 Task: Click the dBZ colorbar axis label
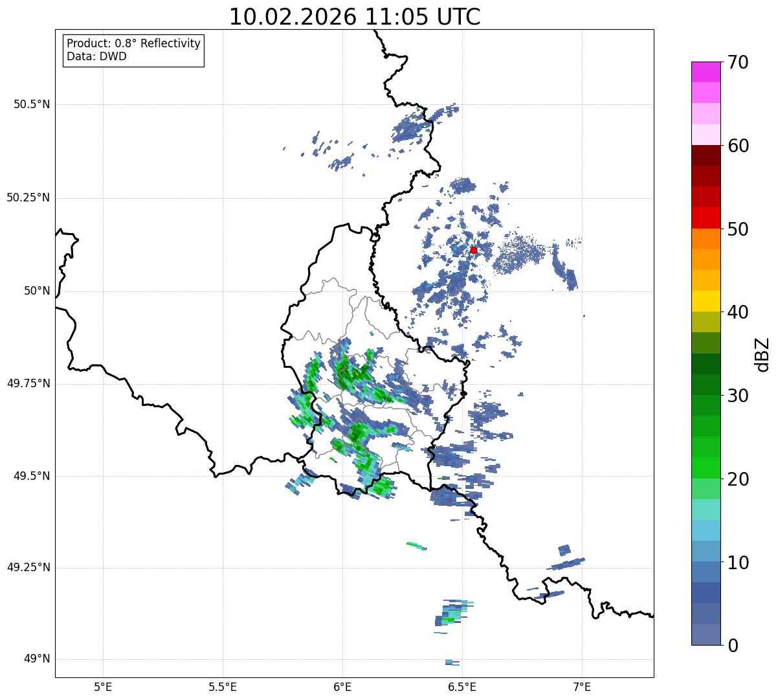tap(762, 354)
